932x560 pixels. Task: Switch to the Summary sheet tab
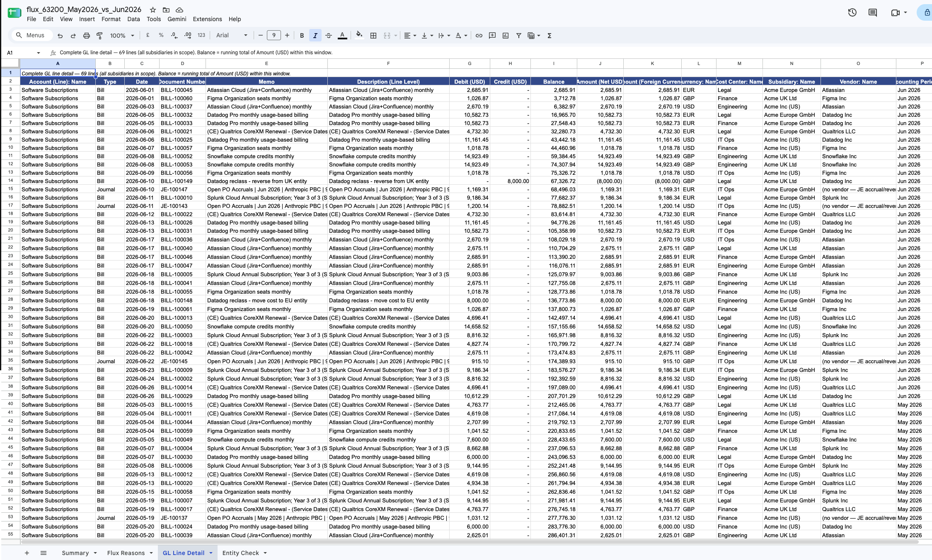pyautogui.click(x=75, y=553)
